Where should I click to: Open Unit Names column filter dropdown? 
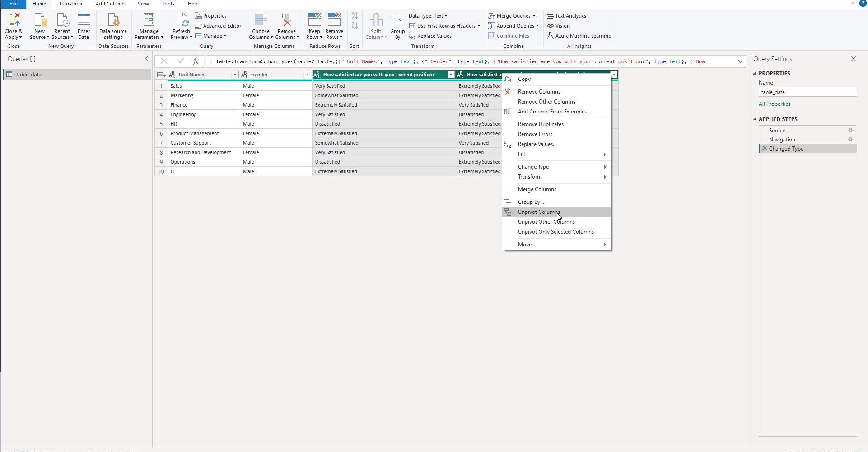pos(235,75)
